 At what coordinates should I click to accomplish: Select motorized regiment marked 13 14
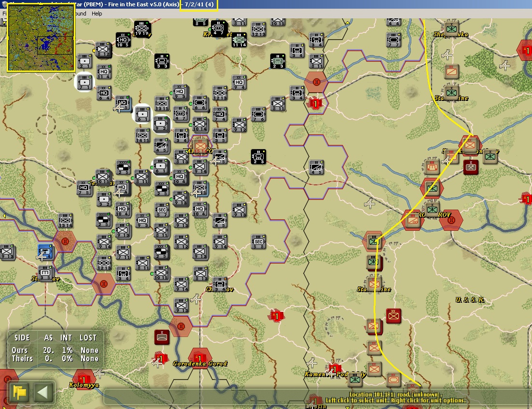click(x=66, y=221)
